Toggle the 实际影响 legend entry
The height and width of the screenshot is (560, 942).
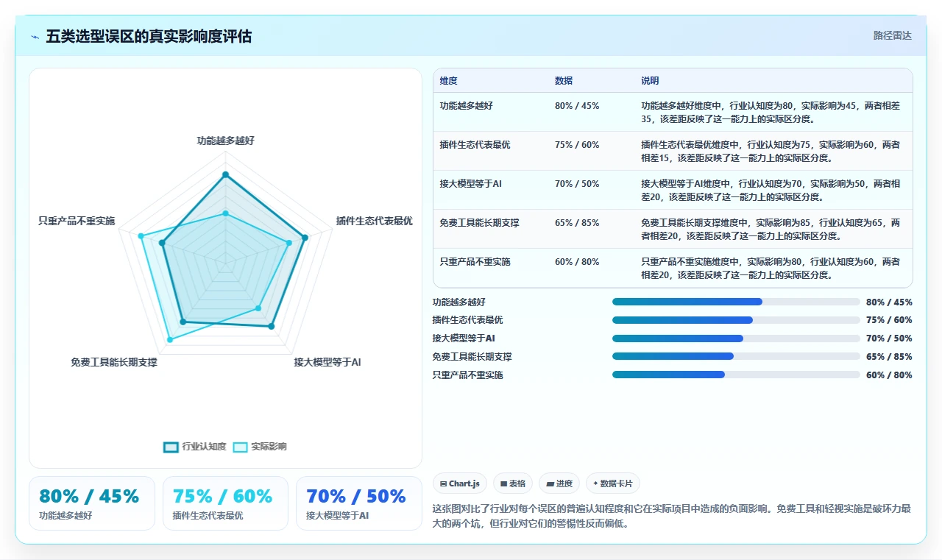pyautogui.click(x=260, y=447)
